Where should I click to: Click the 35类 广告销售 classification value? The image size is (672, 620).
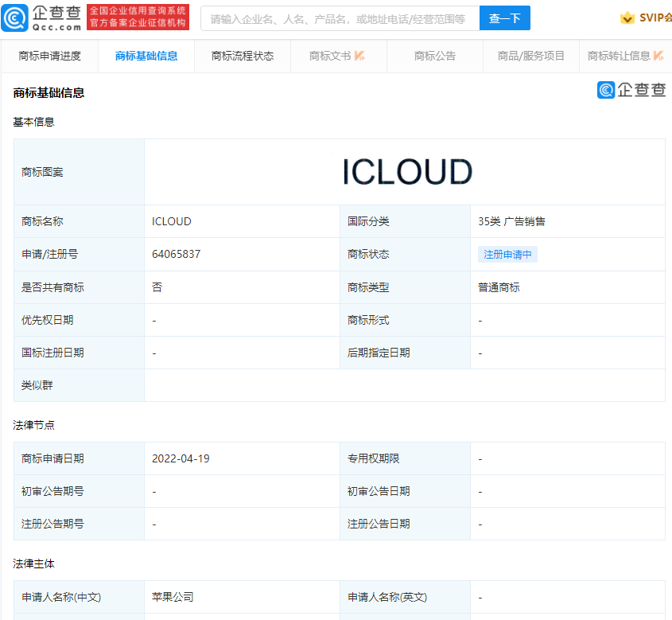511,222
